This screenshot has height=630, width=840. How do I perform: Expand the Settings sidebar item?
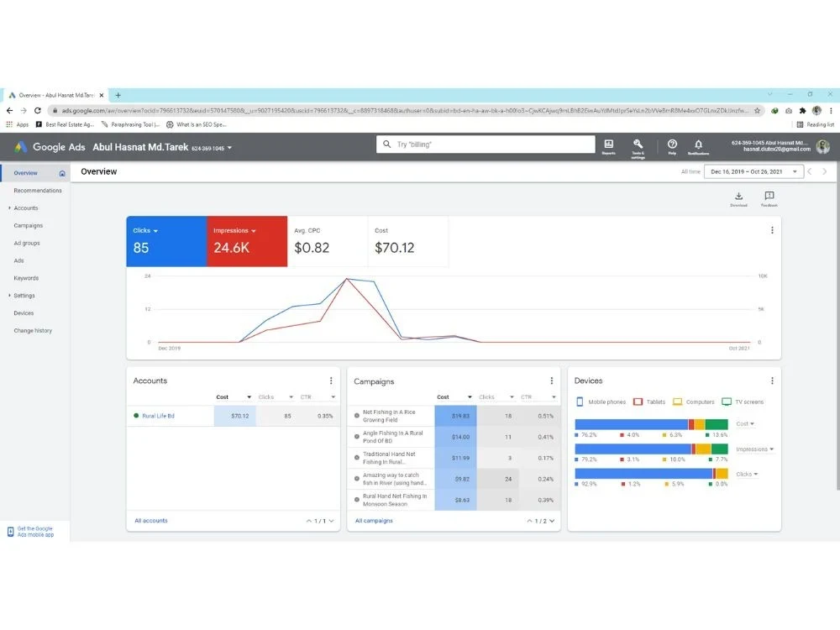pyautogui.click(x=9, y=295)
